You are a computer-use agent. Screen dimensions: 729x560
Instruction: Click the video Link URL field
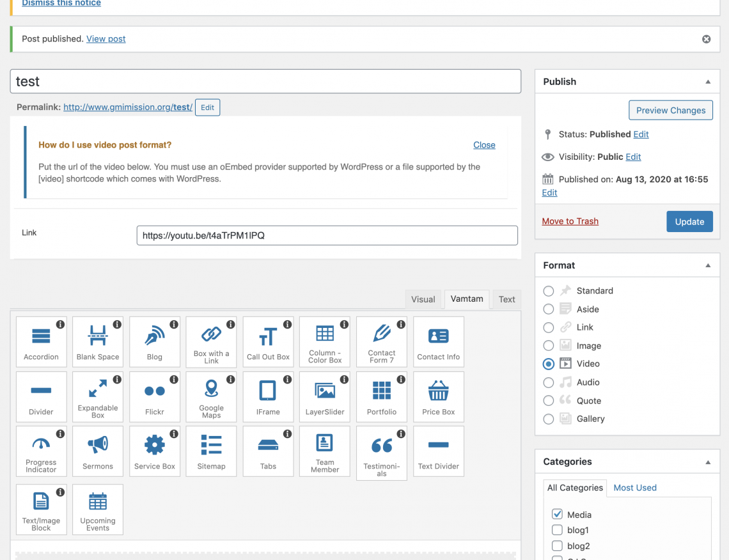click(x=327, y=235)
